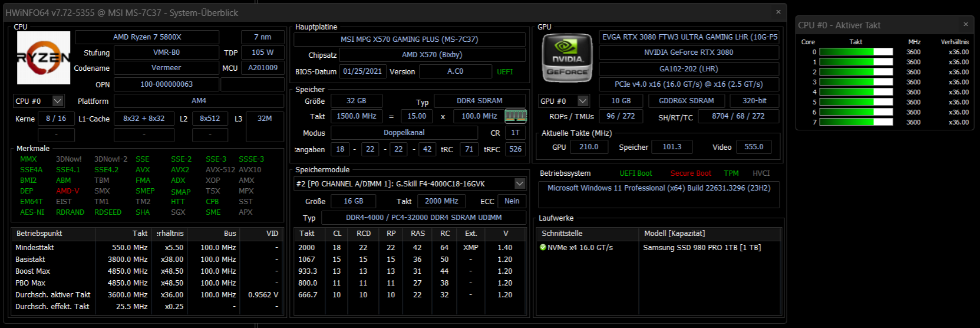Image resolution: width=980 pixels, height=328 pixels.
Task: Select the A201009 MCU value
Action: (263, 68)
